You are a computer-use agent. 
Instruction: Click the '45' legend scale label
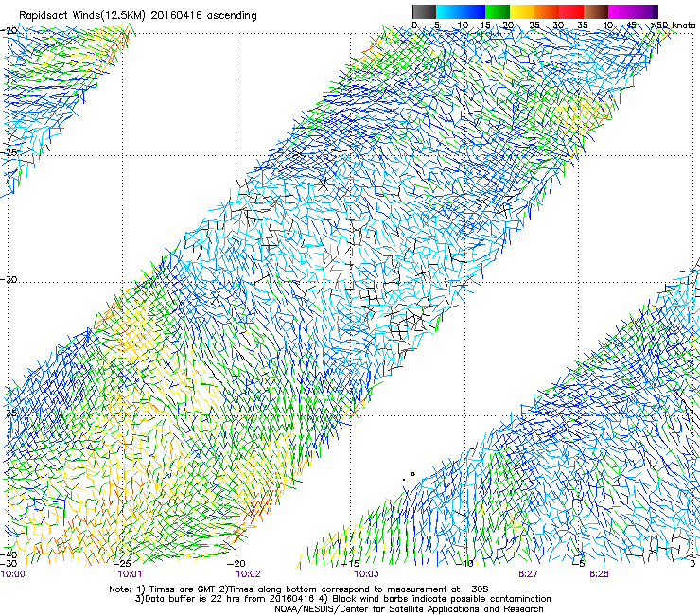click(631, 26)
